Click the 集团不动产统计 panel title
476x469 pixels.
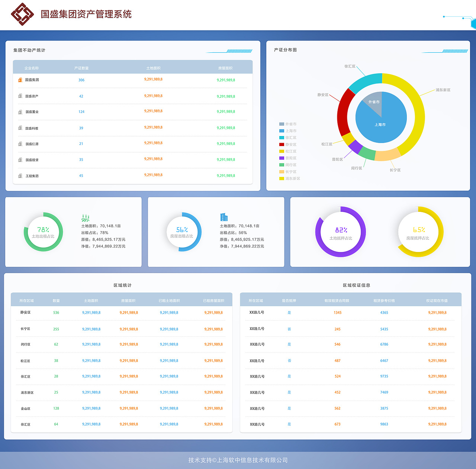pos(29,50)
